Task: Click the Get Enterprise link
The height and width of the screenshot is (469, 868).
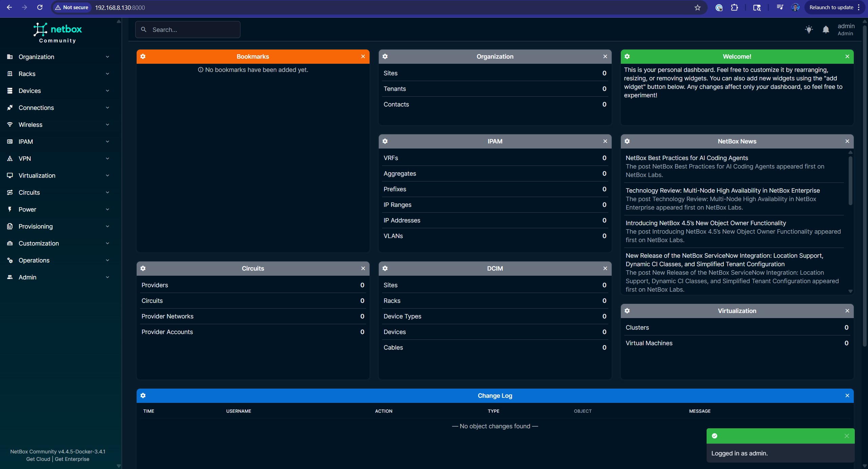Action: pyautogui.click(x=73, y=459)
